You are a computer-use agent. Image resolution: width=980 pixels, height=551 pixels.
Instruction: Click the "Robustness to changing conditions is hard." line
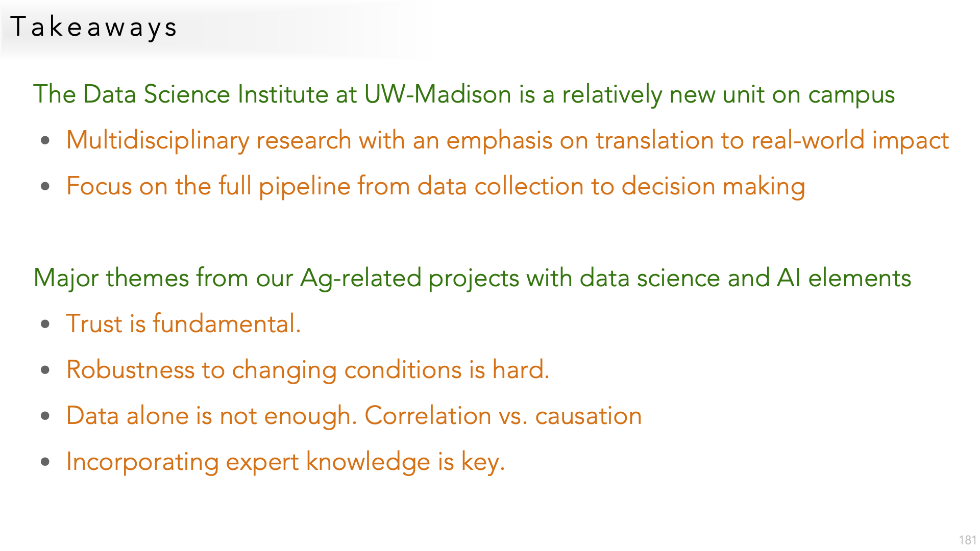coord(307,370)
